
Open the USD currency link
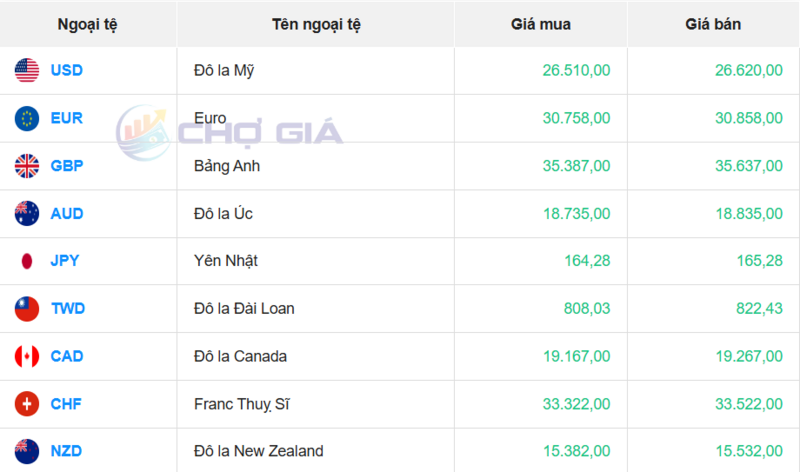[67, 70]
